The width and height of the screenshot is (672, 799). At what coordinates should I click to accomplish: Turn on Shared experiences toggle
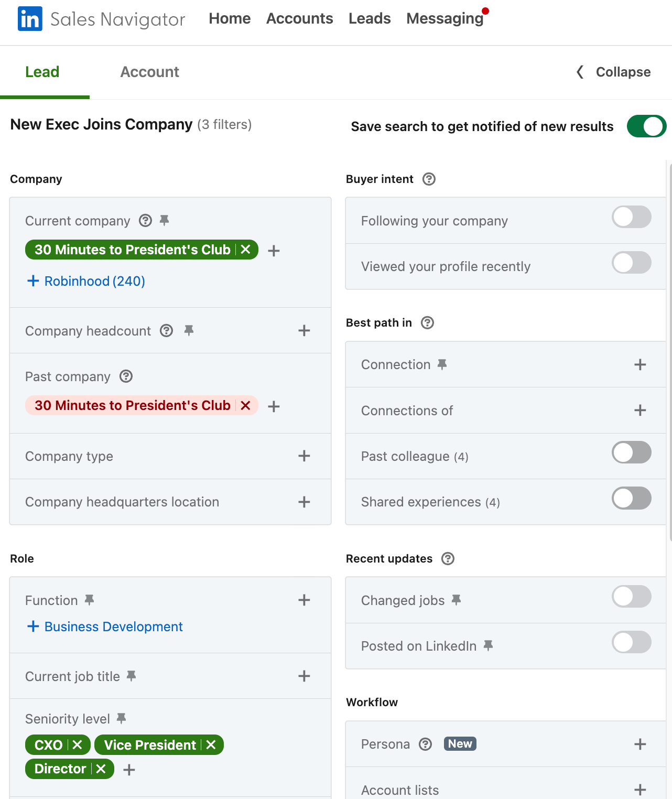(x=632, y=498)
